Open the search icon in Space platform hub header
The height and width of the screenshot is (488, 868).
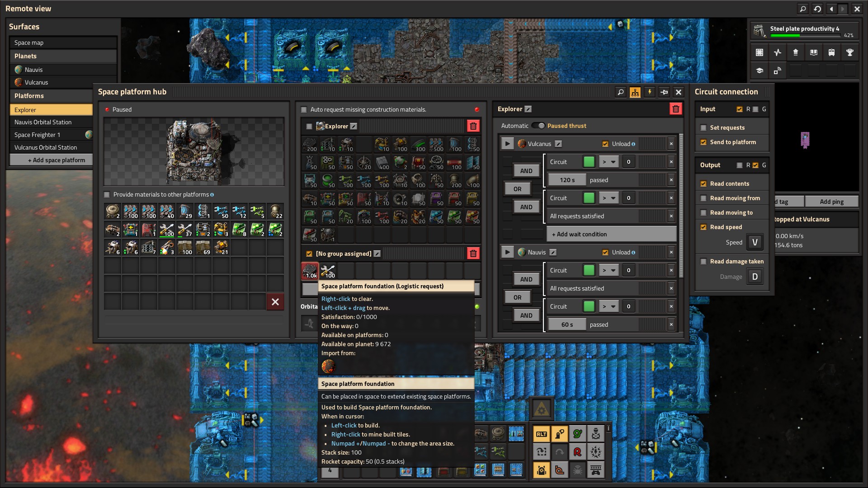[x=621, y=92]
